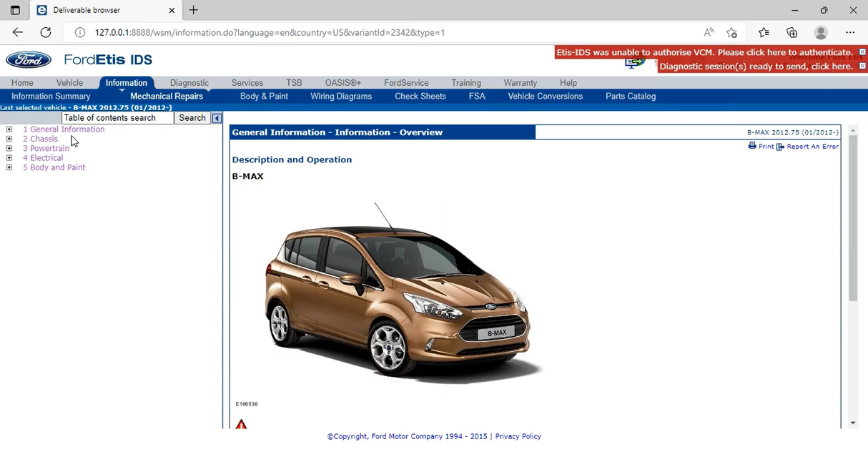Expand the 2 Chassis tree node
The height and width of the screenshot is (452, 868).
coord(9,139)
